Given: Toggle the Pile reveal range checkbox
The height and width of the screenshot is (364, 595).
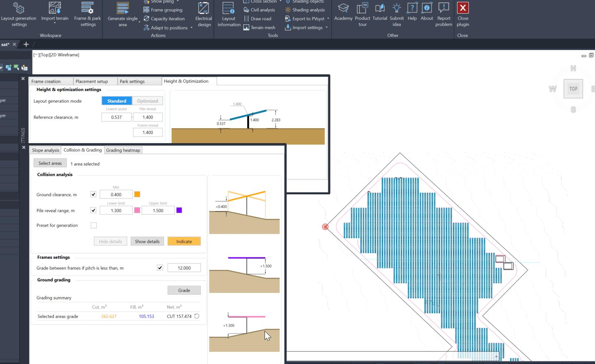Looking at the screenshot, I should [x=93, y=210].
